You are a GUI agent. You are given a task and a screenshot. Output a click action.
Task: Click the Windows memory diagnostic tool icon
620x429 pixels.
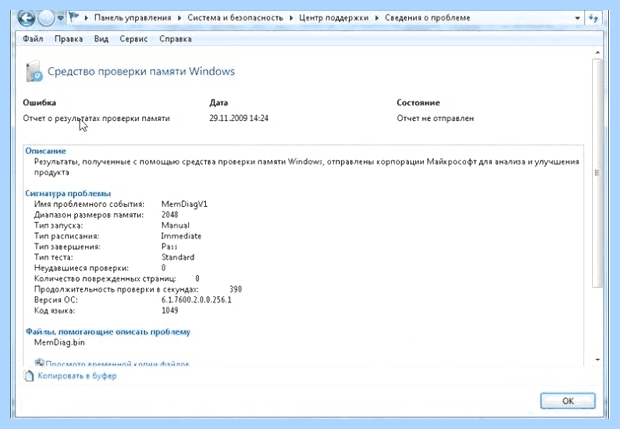coord(34,71)
